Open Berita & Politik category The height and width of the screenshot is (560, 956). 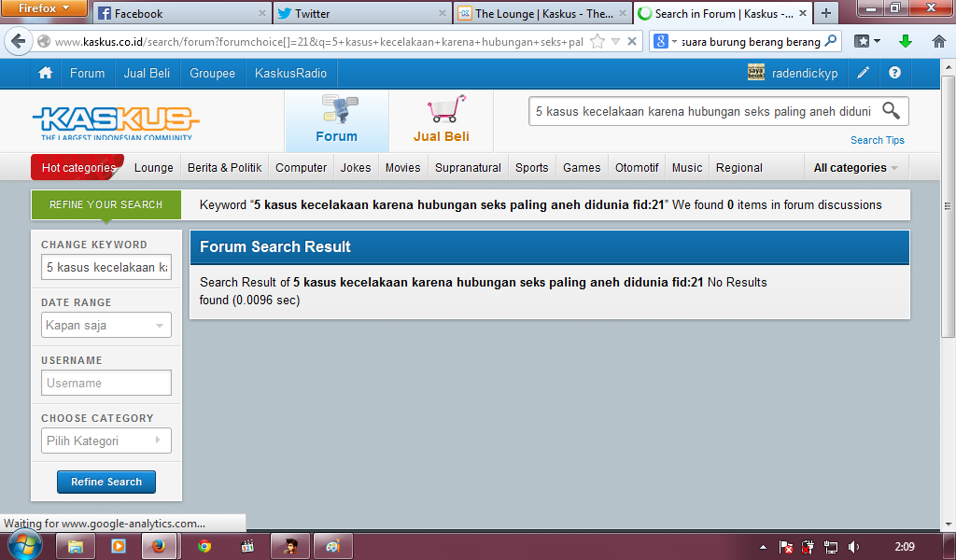224,168
